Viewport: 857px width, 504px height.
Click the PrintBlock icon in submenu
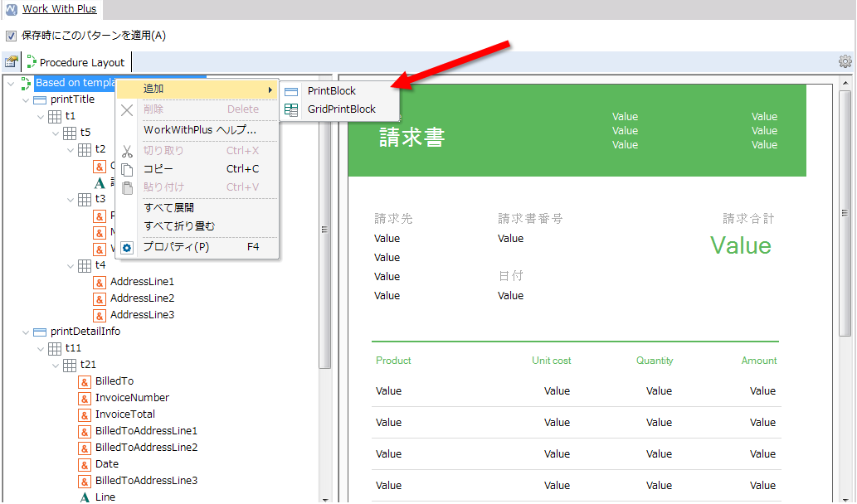coord(291,91)
